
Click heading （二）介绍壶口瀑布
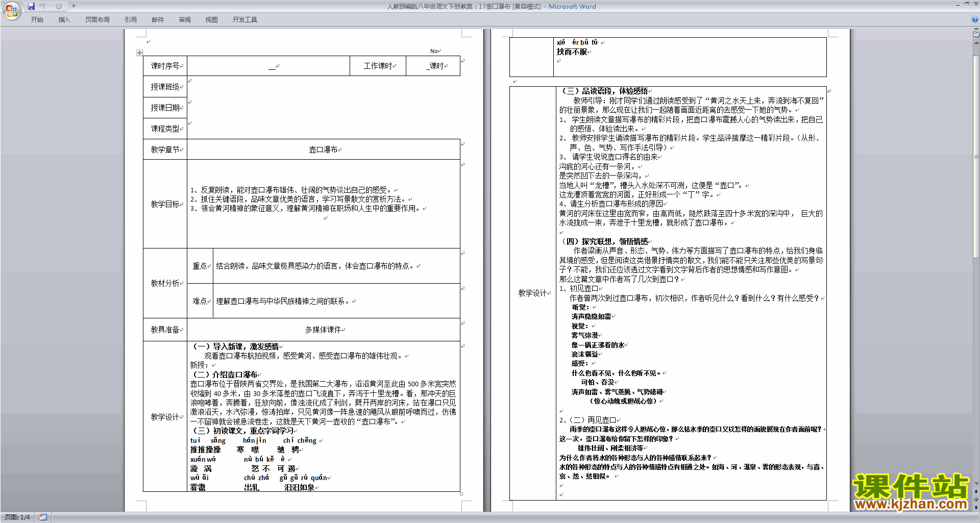[225, 375]
